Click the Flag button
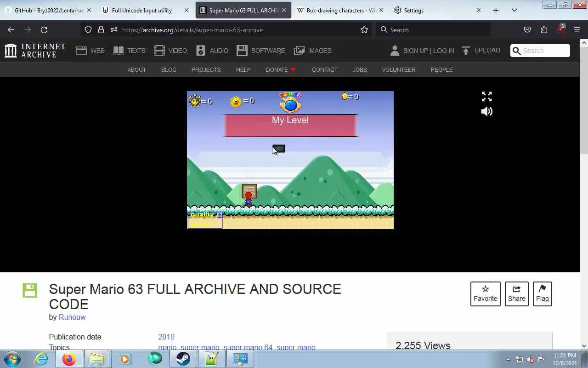The image size is (588, 368). 543,294
